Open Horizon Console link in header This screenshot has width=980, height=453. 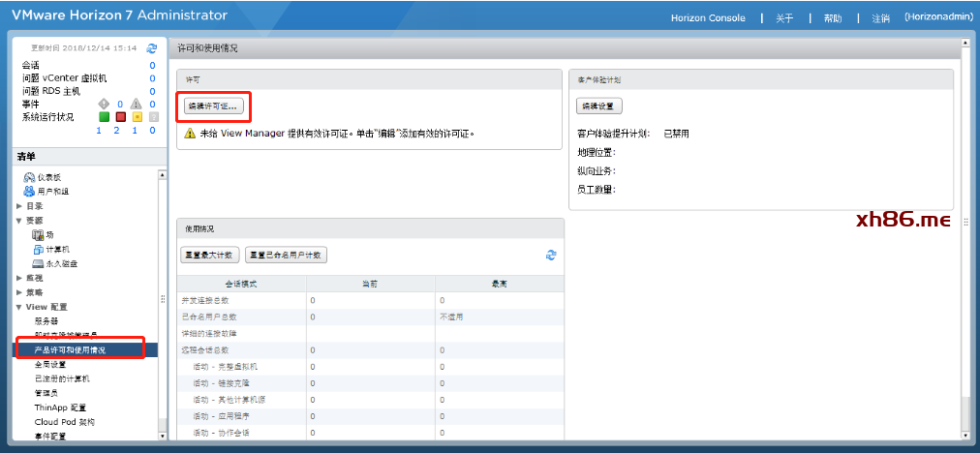click(x=708, y=17)
